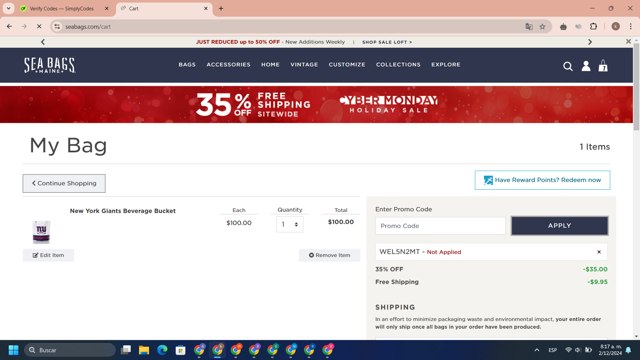Click SHOP SALE LOFT link
The width and height of the screenshot is (640, 360).
click(387, 42)
